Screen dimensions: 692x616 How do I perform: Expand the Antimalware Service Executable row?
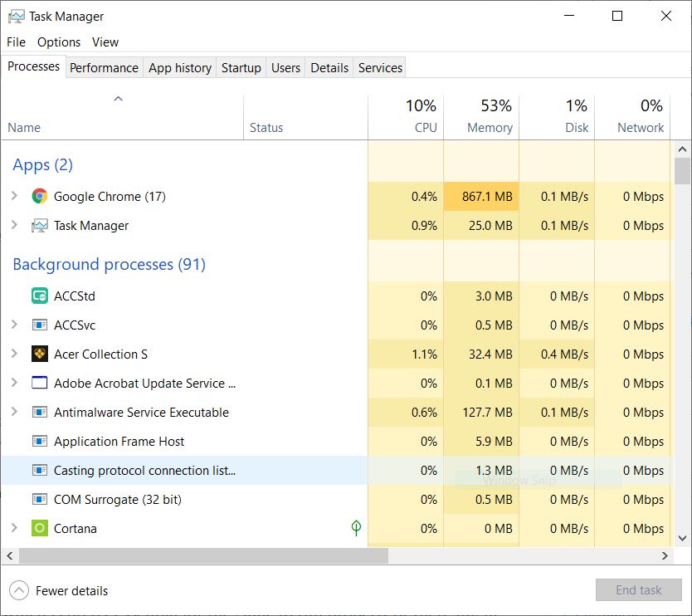point(14,412)
